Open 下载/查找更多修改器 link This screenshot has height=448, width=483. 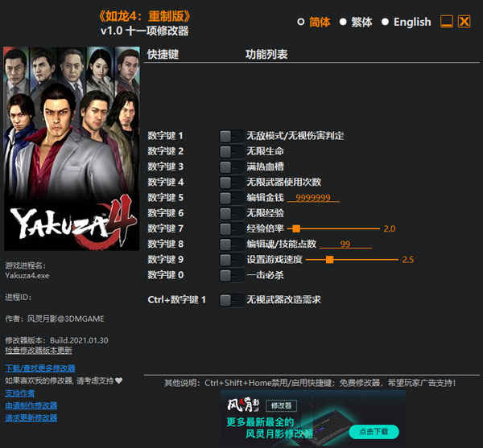40,368
